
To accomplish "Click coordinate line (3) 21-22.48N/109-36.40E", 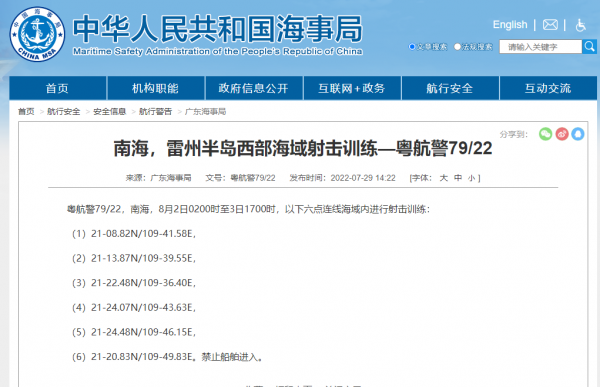I will point(134,282).
